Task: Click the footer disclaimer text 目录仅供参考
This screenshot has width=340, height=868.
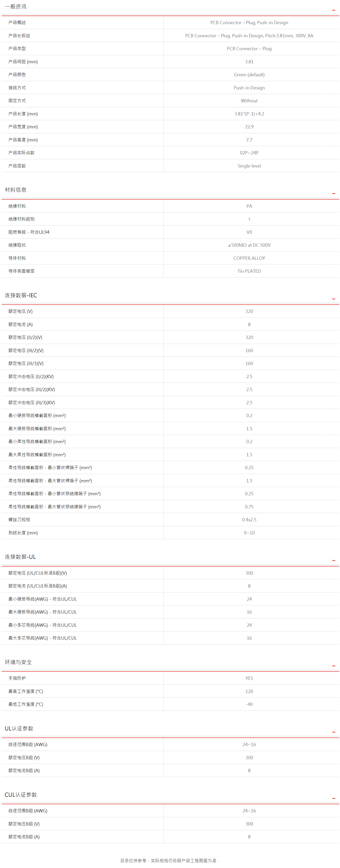Action: point(170,860)
